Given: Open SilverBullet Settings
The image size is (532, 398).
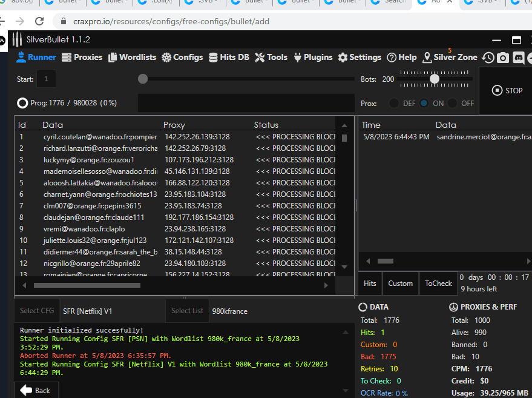Looking at the screenshot, I should tap(360, 57).
